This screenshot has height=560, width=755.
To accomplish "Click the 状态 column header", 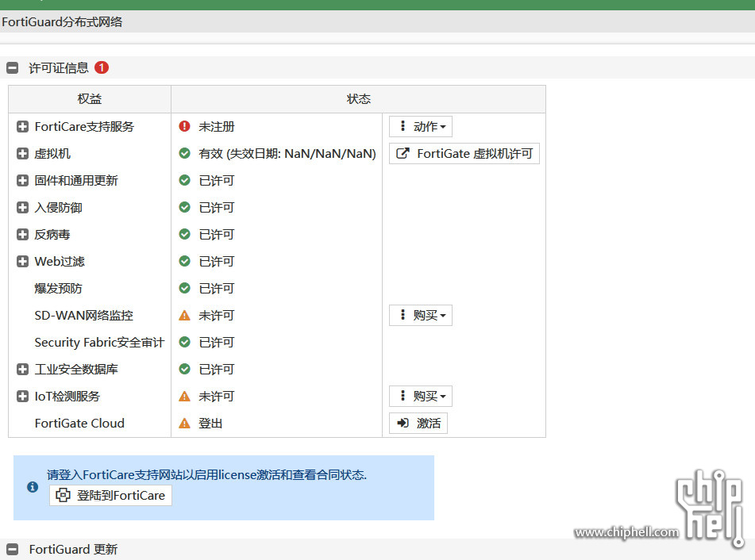I will pos(359,99).
